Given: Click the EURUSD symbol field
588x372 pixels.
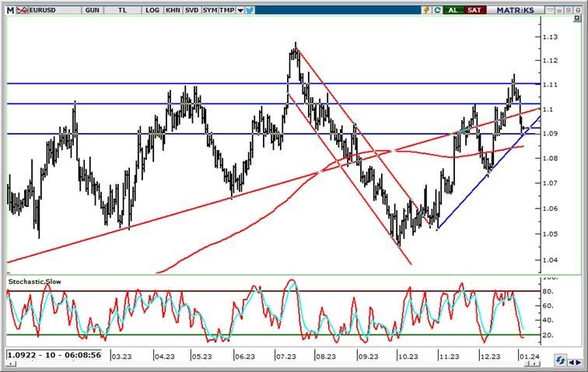Looking at the screenshot, I should pos(54,10).
